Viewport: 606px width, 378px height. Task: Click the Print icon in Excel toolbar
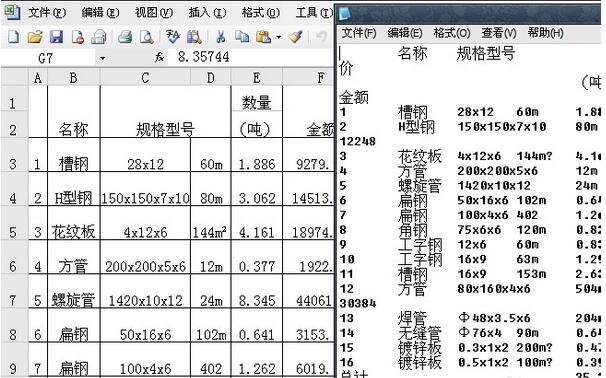pyautogui.click(x=125, y=37)
